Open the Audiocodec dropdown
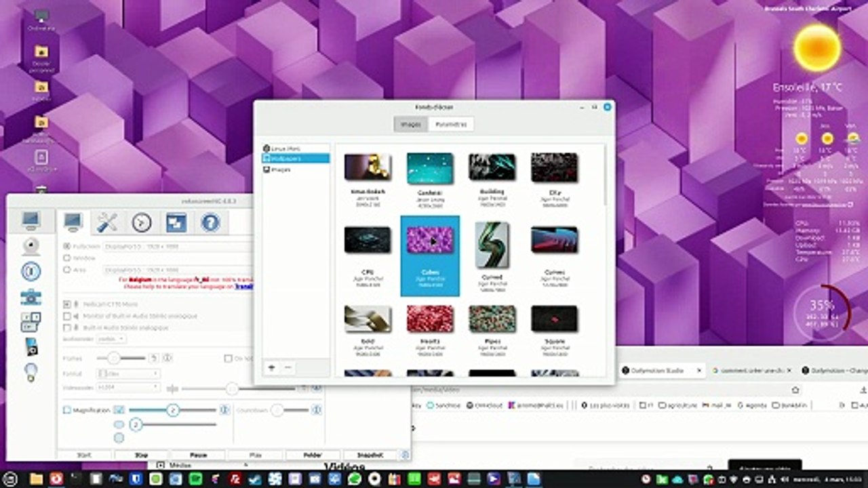868x488 pixels. (x=111, y=338)
